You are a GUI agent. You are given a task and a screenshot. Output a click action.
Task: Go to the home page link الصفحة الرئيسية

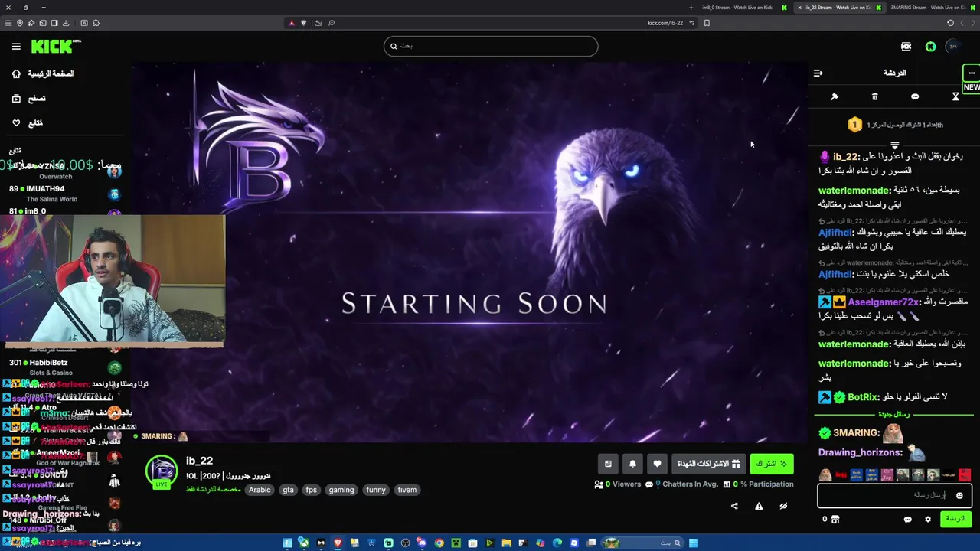(x=44, y=73)
